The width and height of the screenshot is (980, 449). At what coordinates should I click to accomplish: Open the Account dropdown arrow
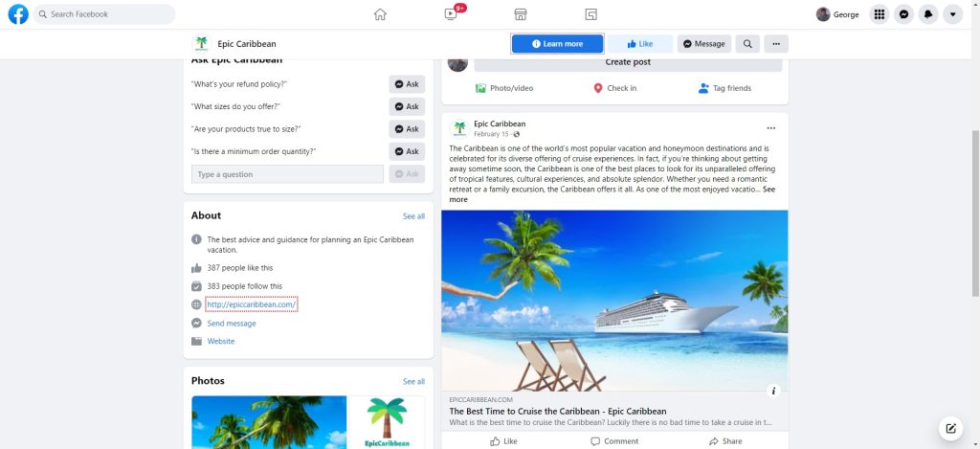952,14
